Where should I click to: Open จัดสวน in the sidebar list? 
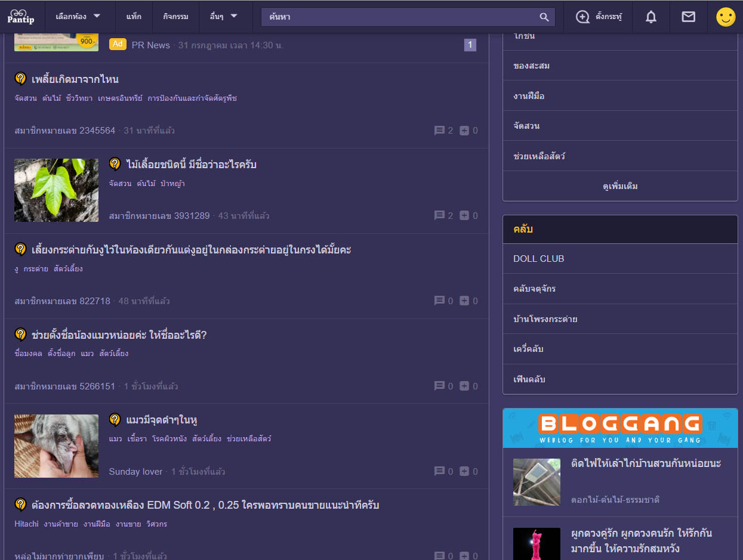tap(620, 126)
